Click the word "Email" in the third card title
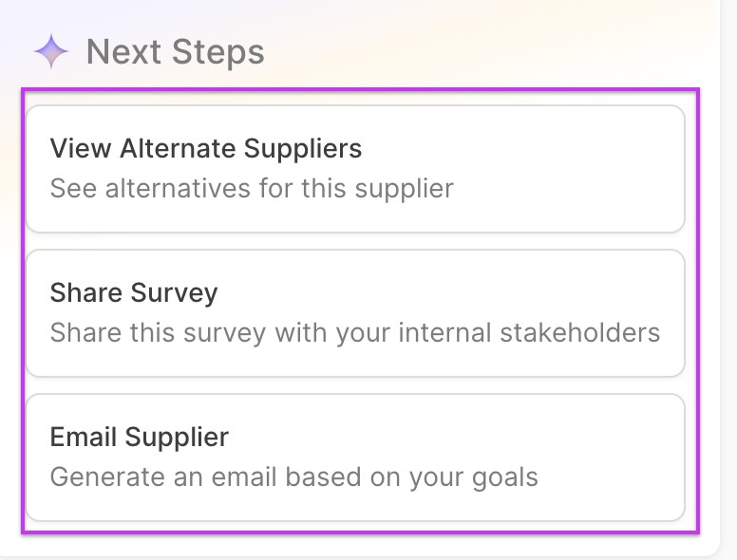 coord(83,437)
